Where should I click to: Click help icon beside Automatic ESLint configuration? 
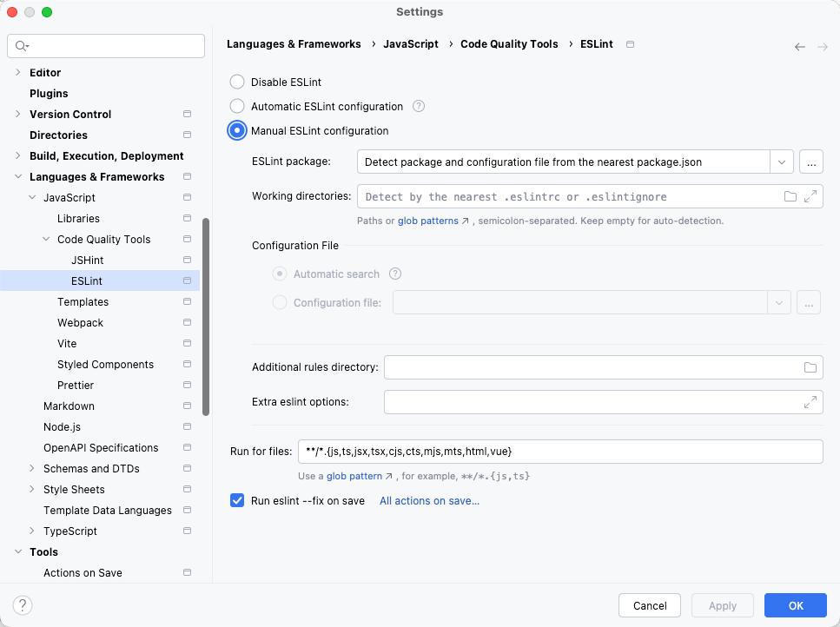[419, 107]
